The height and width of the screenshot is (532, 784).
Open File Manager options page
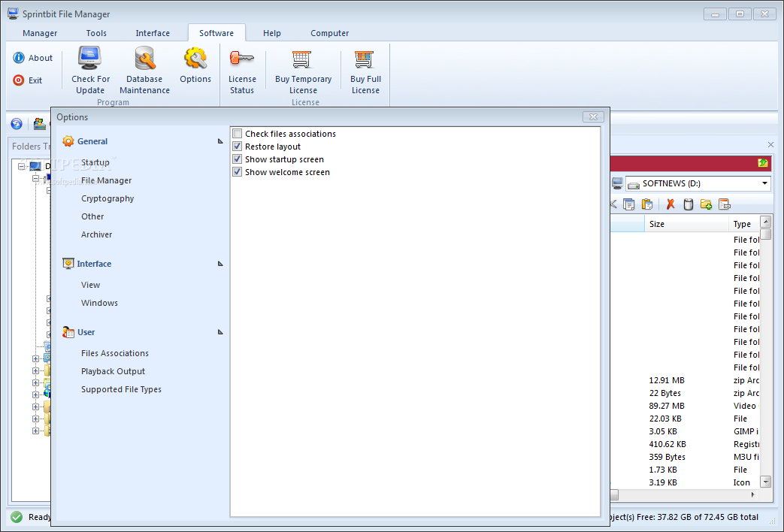(107, 180)
